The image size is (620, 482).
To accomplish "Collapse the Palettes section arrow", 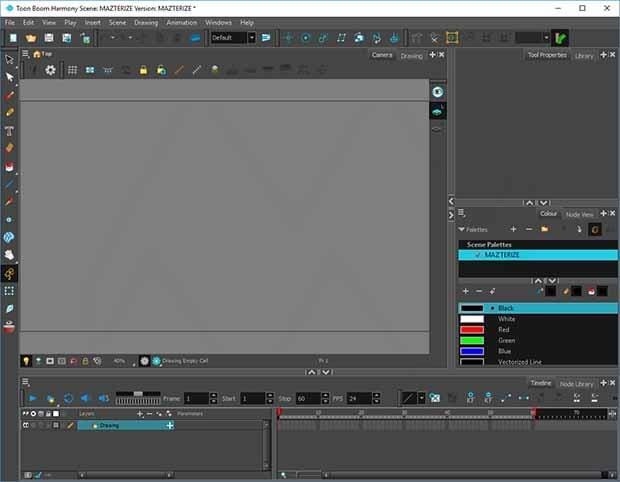I will (x=461, y=229).
